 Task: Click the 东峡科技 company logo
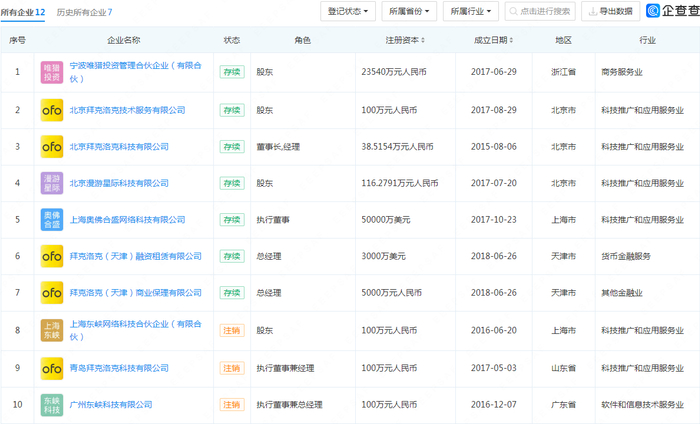pos(51,404)
